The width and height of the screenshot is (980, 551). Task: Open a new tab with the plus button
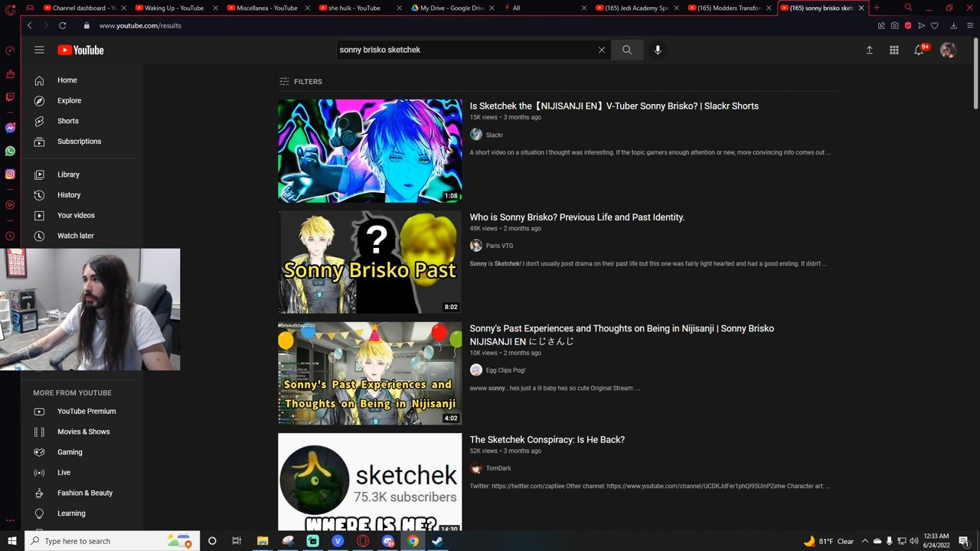coord(876,8)
